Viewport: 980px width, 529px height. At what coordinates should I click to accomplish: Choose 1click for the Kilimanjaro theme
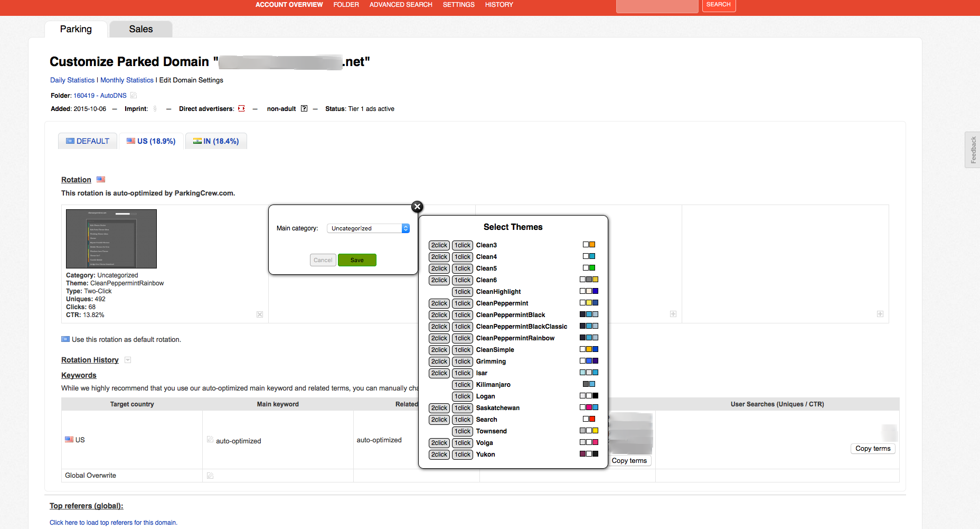click(463, 385)
